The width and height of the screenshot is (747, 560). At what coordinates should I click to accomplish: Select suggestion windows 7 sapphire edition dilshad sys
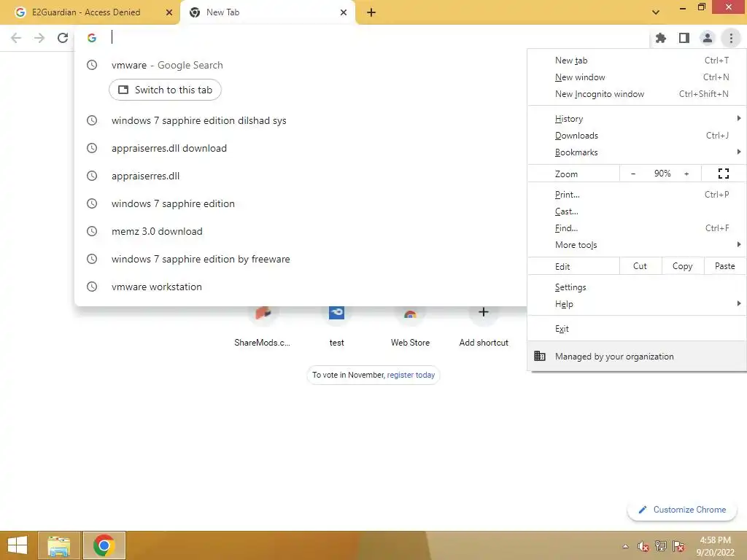(300, 120)
